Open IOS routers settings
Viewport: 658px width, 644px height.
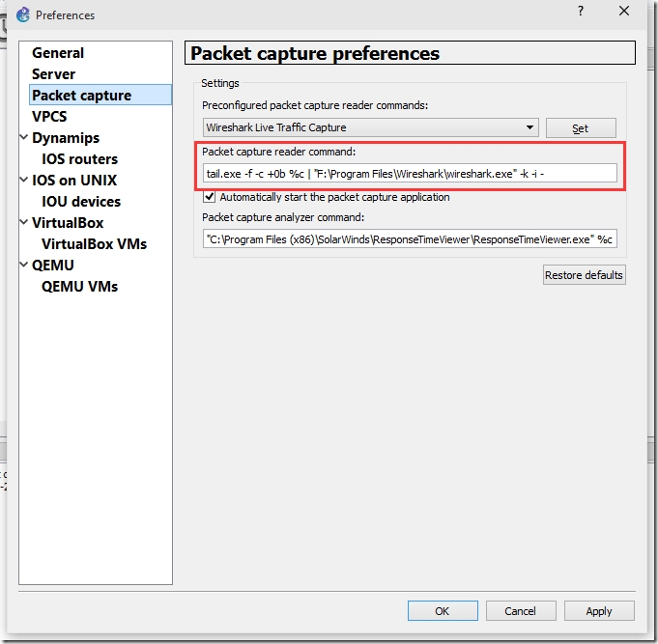point(80,159)
